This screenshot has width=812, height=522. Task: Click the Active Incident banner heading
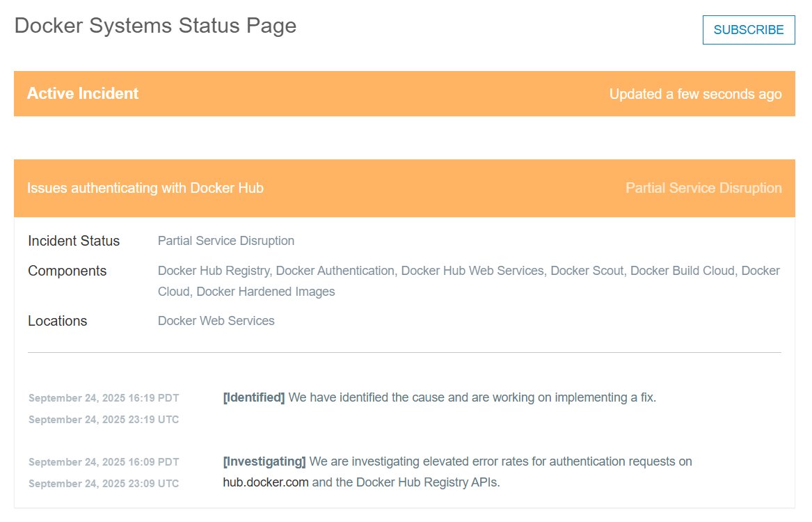tap(83, 93)
